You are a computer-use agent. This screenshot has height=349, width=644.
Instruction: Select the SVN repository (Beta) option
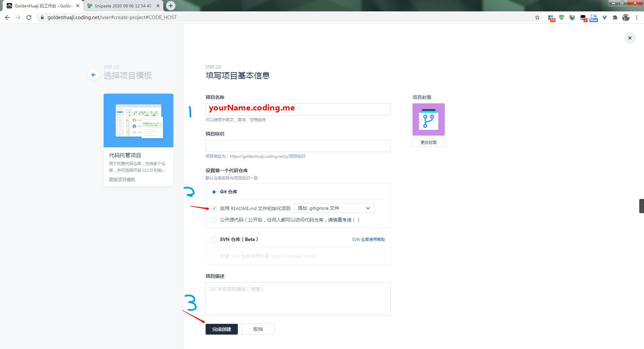click(214, 240)
